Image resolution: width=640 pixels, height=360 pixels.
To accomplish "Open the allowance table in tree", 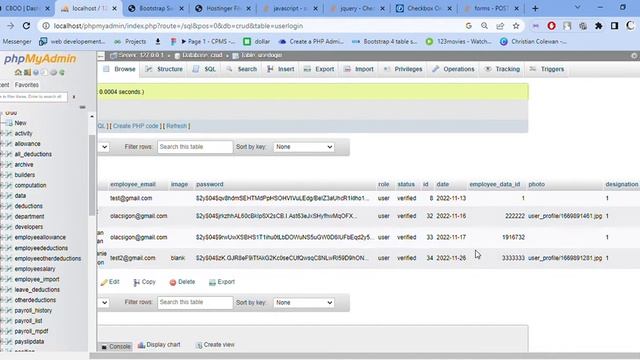I will [27, 144].
